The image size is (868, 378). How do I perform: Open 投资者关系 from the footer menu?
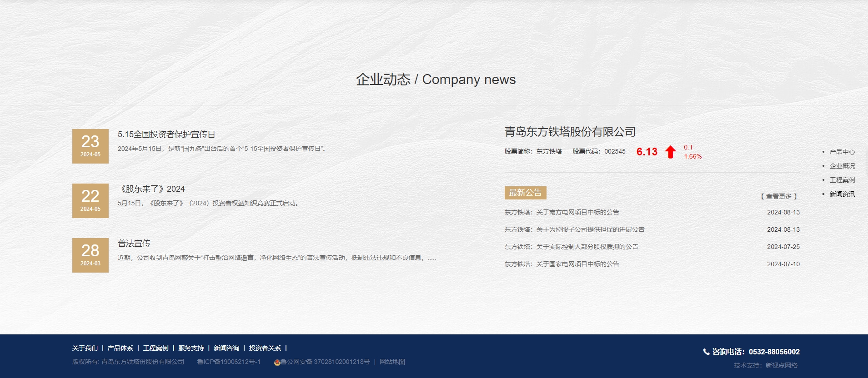[265, 348]
